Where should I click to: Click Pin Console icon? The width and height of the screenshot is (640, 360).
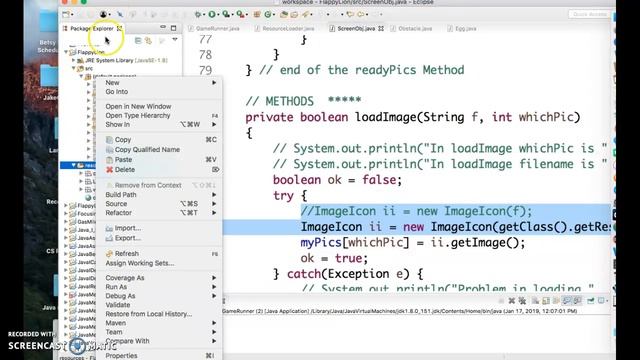point(591,301)
